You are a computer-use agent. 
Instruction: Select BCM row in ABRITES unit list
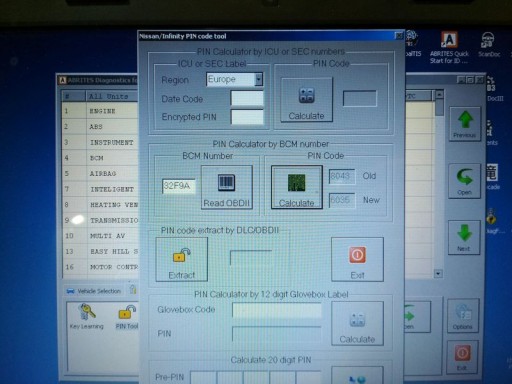point(100,158)
